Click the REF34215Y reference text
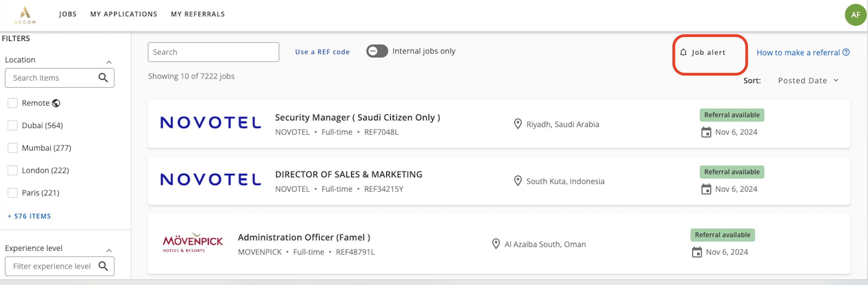 pyautogui.click(x=384, y=189)
